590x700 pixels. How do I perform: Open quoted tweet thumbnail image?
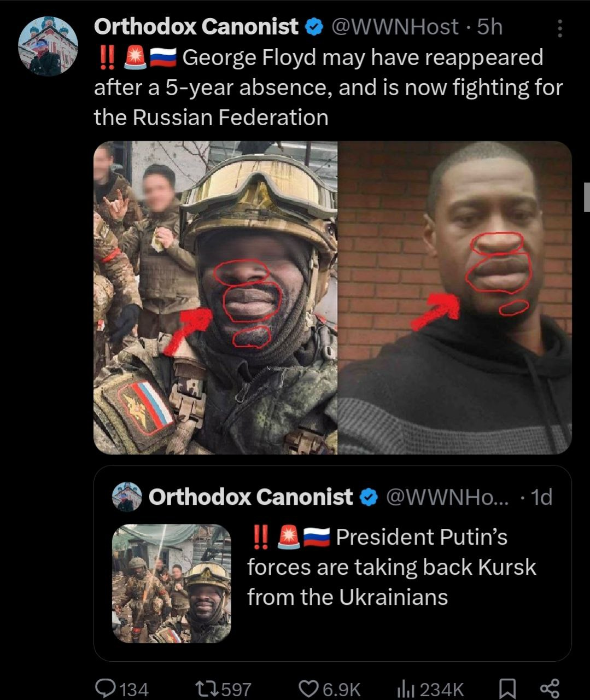pyautogui.click(x=172, y=584)
